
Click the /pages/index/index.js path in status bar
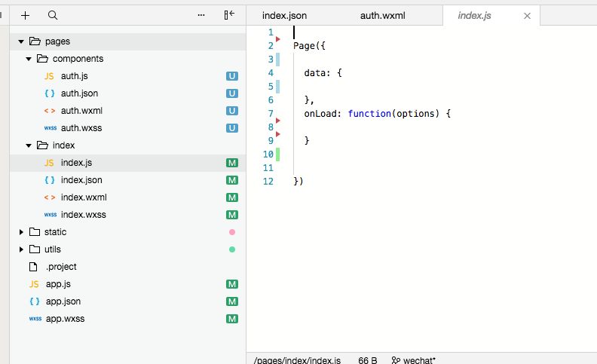[297, 360]
